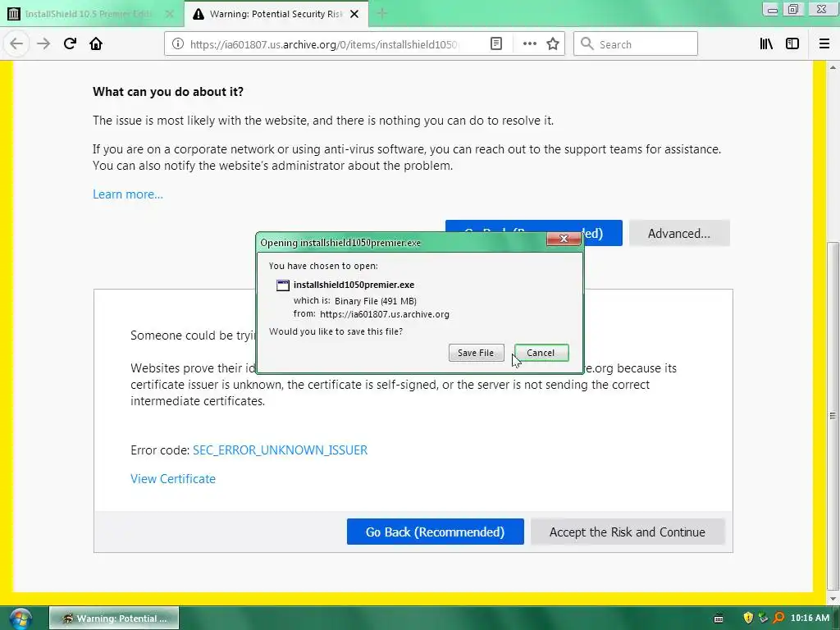
Task: Click the magnifier icon in Search box
Action: coord(587,44)
